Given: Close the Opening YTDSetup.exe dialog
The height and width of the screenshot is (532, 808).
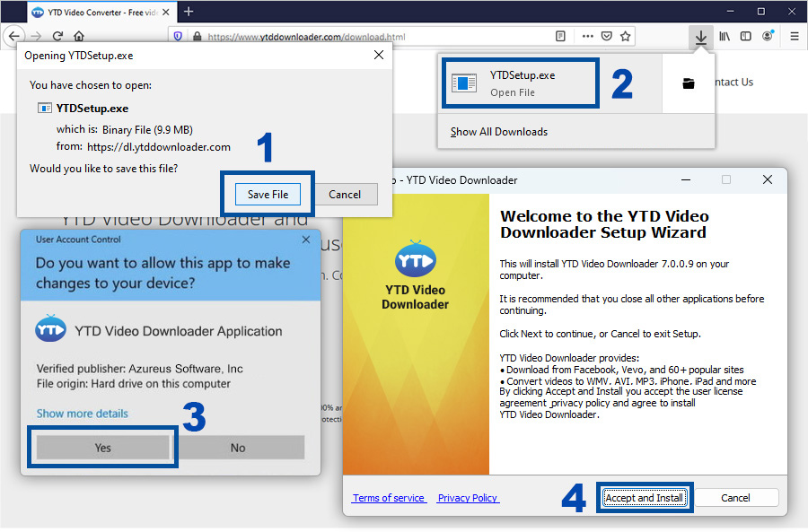Looking at the screenshot, I should tap(379, 55).
